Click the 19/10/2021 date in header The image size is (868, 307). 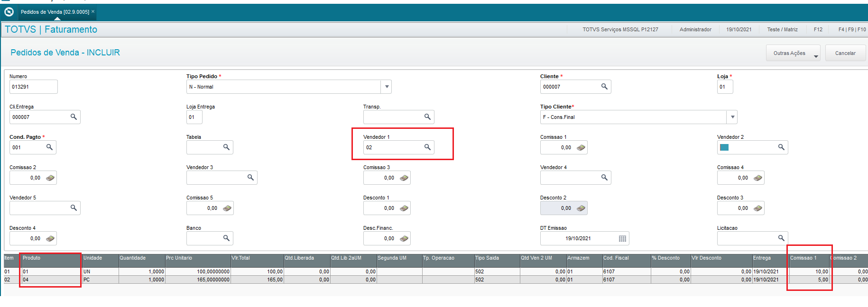pos(739,29)
